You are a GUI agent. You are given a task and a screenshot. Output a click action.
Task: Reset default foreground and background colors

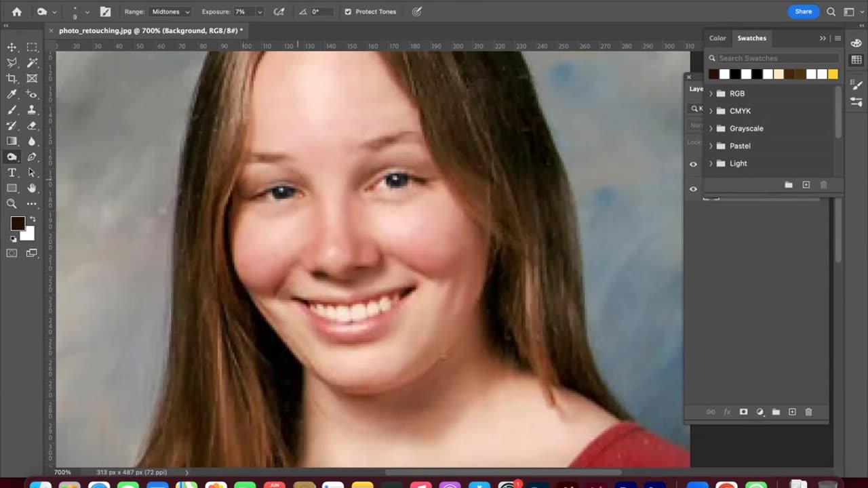tap(14, 239)
